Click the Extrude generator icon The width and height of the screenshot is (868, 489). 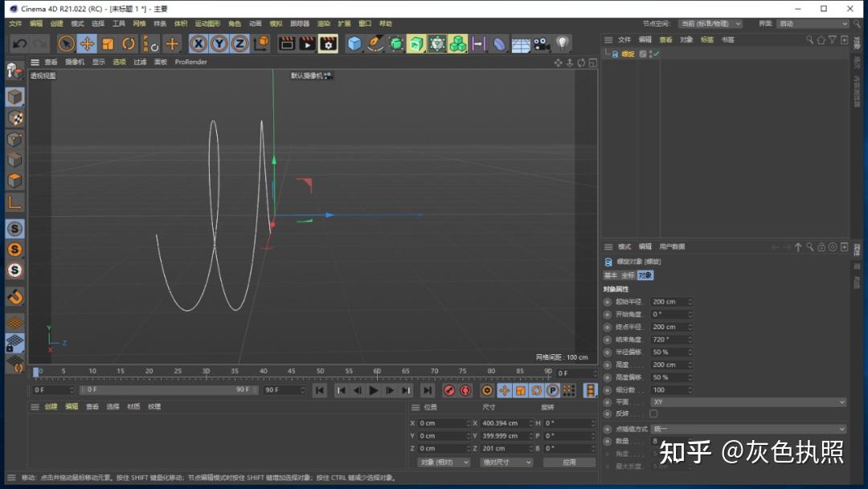[x=416, y=43]
